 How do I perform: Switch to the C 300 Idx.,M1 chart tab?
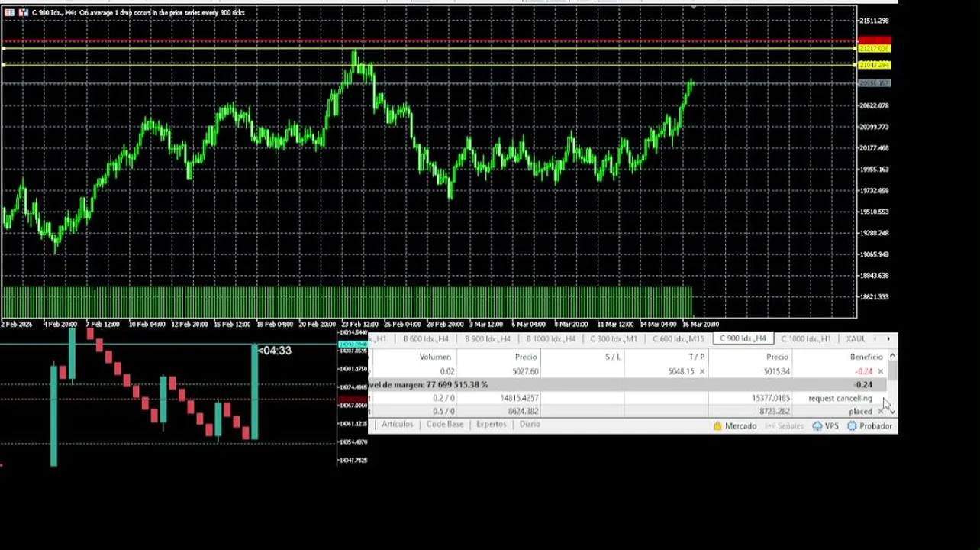pos(613,339)
